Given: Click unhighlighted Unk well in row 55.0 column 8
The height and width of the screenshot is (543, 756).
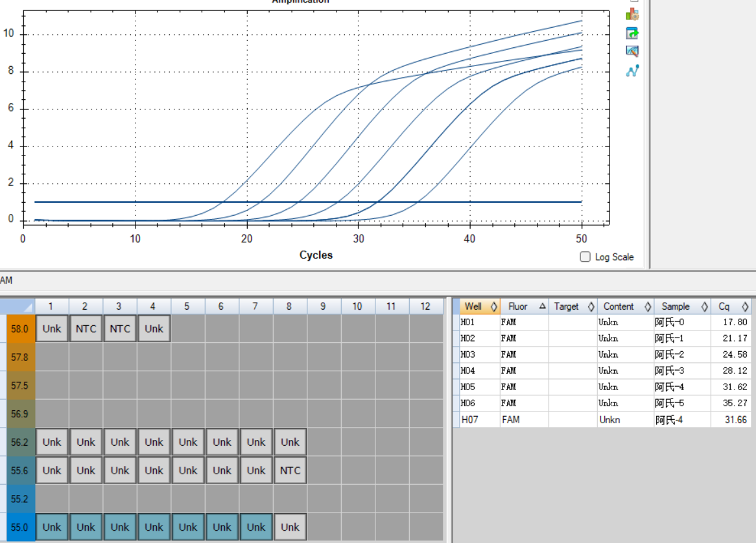Looking at the screenshot, I should tap(290, 527).
